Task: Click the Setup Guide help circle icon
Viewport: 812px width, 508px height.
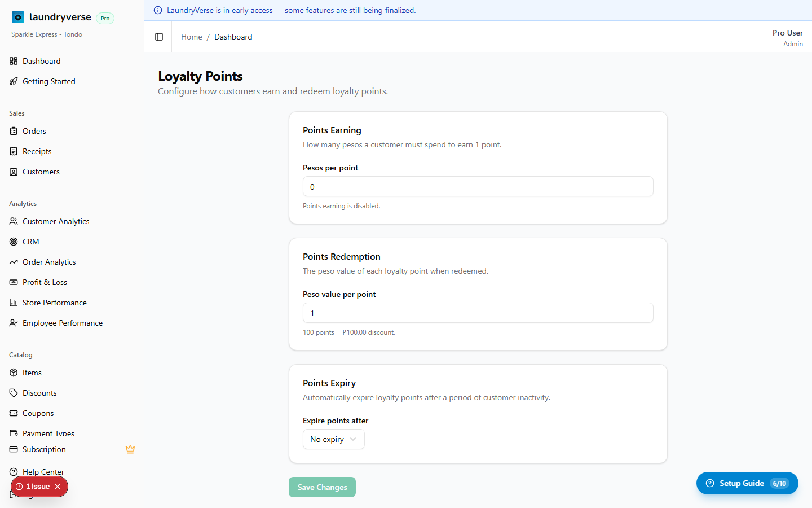Action: (x=710, y=483)
